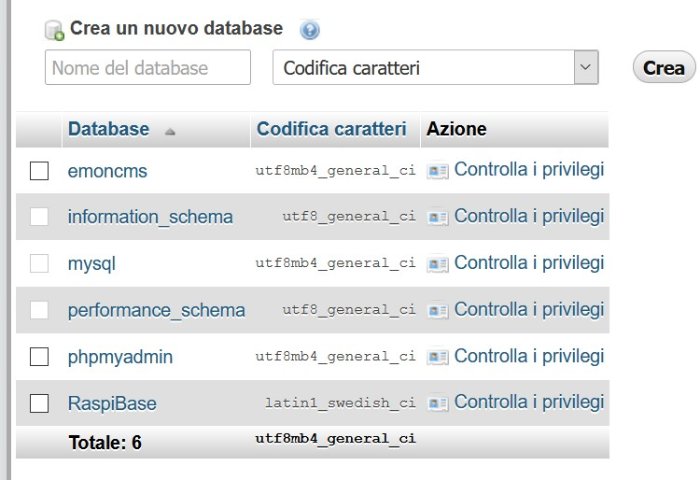Click the privileges icon in the phpmyadmin row
The height and width of the screenshot is (480, 700).
pyautogui.click(x=438, y=357)
